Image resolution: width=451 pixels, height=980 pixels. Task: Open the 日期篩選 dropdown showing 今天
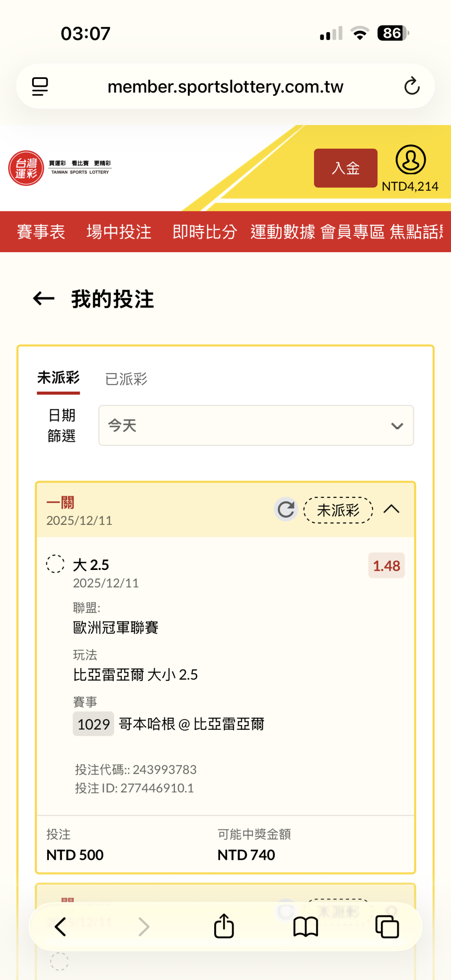(x=256, y=425)
